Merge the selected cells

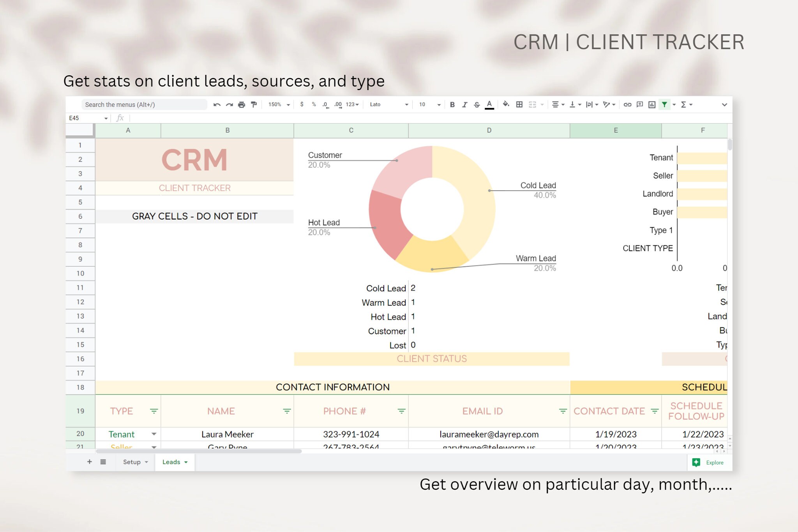click(532, 104)
